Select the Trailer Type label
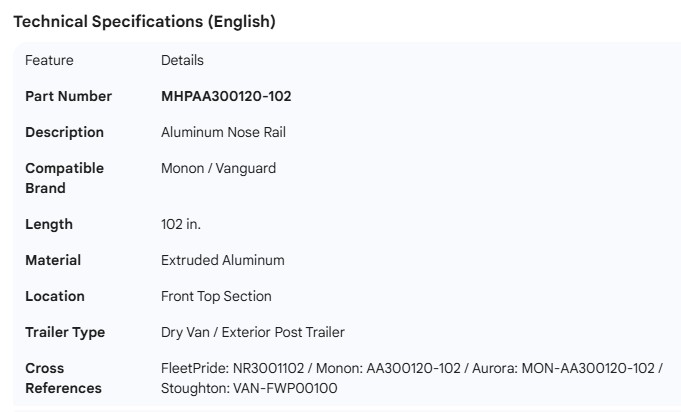 click(65, 332)
